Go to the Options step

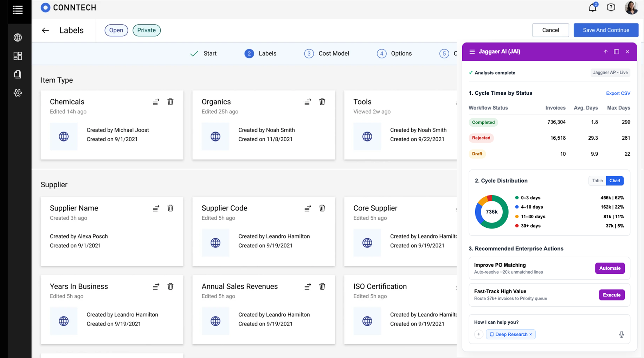tap(394, 54)
